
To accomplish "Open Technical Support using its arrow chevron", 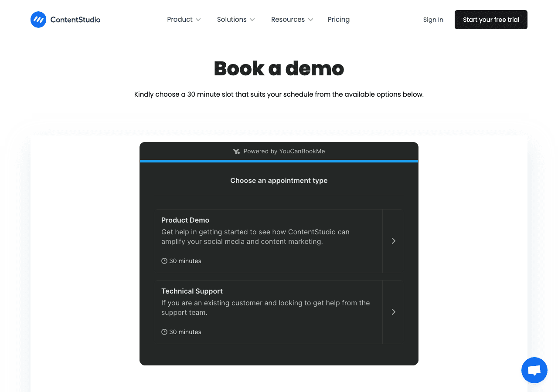I will pos(393,312).
